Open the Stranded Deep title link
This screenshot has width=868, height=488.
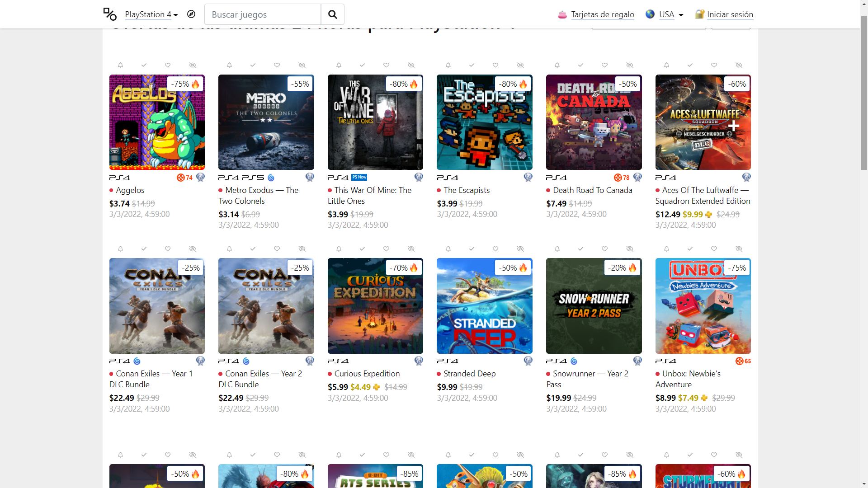coord(469,374)
